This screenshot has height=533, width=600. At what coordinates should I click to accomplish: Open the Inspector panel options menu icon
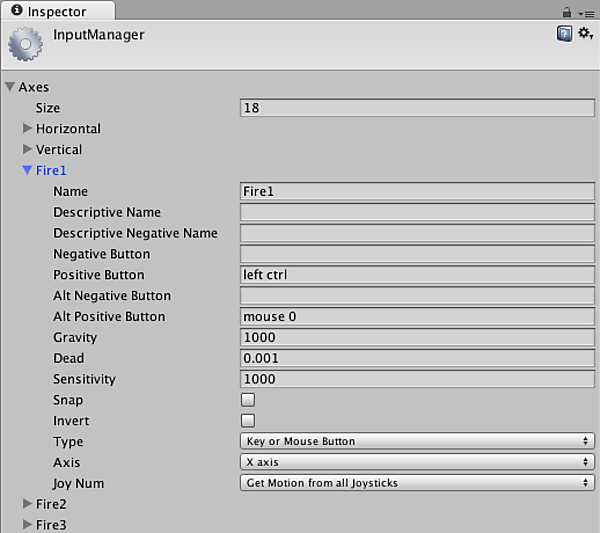[584, 11]
